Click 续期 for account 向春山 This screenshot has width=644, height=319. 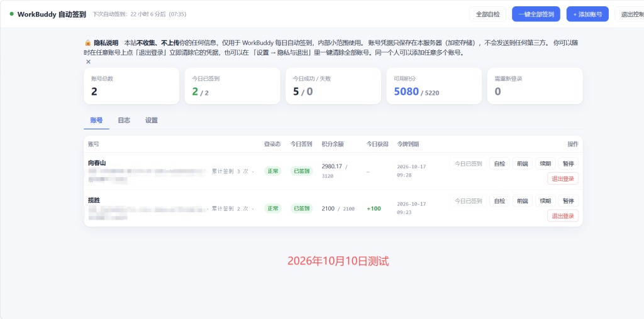click(x=545, y=163)
